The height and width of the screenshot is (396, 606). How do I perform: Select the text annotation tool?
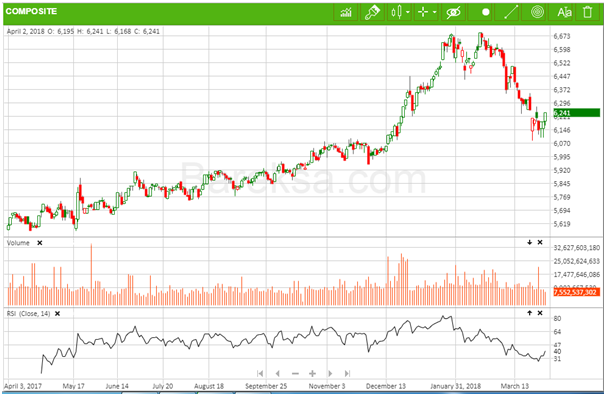click(x=564, y=12)
